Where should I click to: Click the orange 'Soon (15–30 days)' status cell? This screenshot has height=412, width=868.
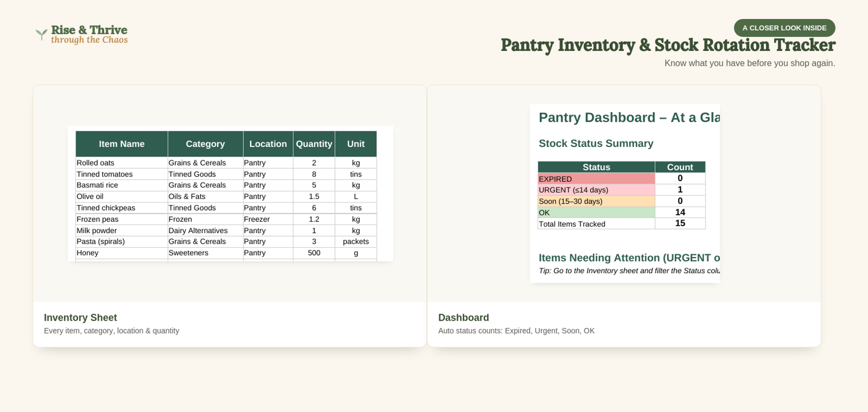coord(596,201)
